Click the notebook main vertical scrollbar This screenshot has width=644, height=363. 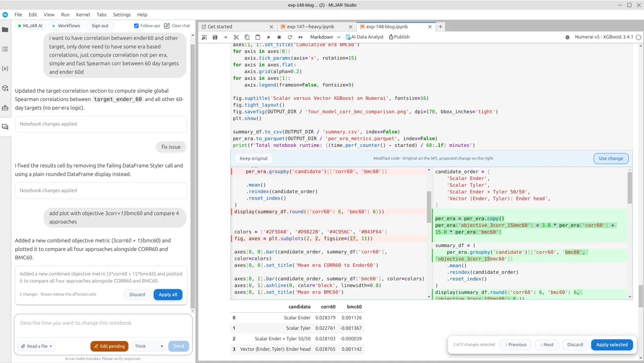tap(640, 296)
